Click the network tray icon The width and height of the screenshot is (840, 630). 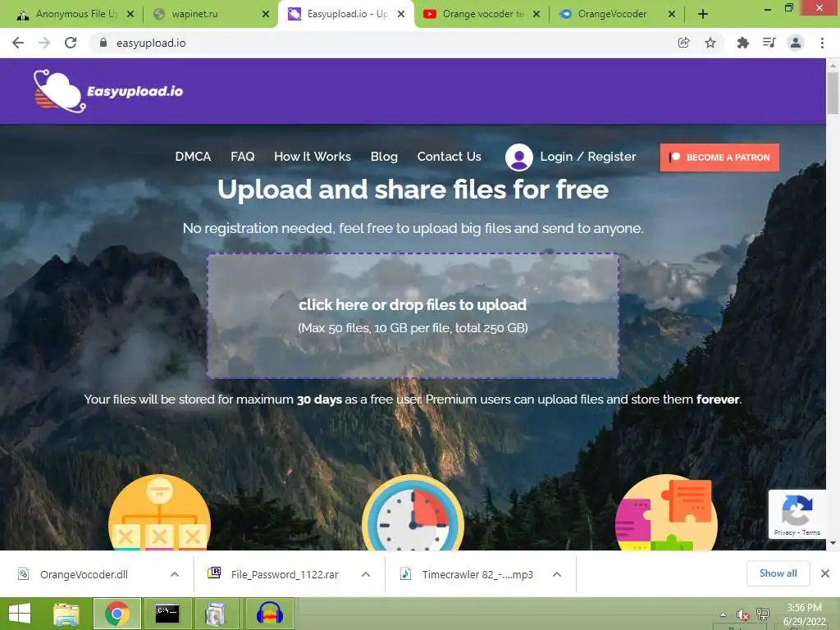(763, 614)
